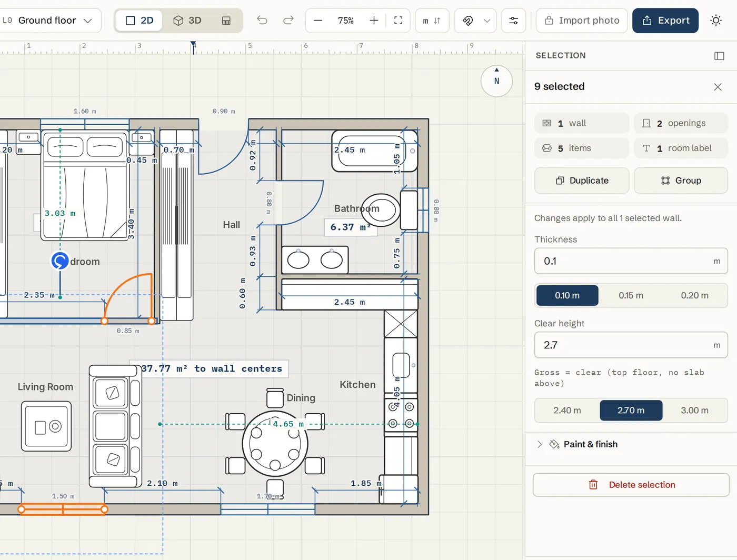Filter selection to 5 items

click(x=582, y=148)
